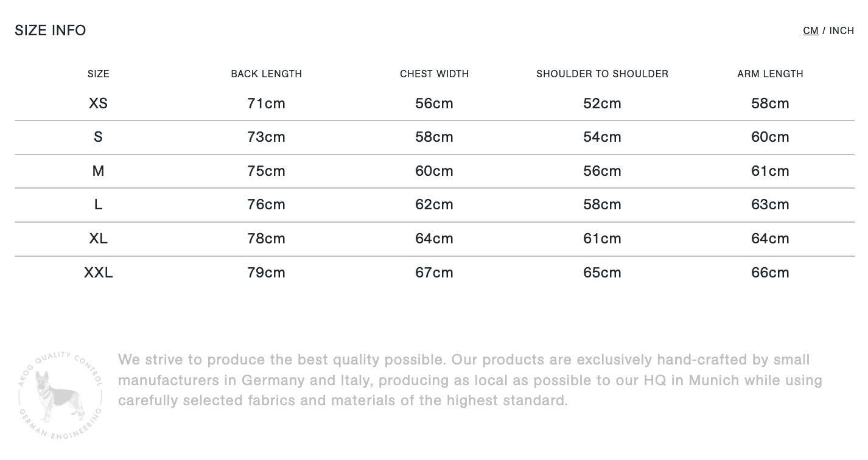Click the 61cm shoulder value for XL
This screenshot has width=868, height=460.
tap(602, 239)
